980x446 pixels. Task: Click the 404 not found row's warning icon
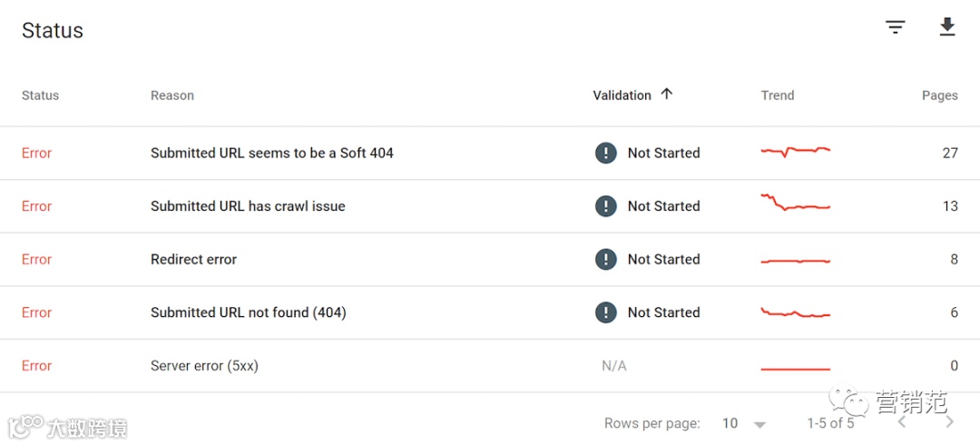pos(605,312)
